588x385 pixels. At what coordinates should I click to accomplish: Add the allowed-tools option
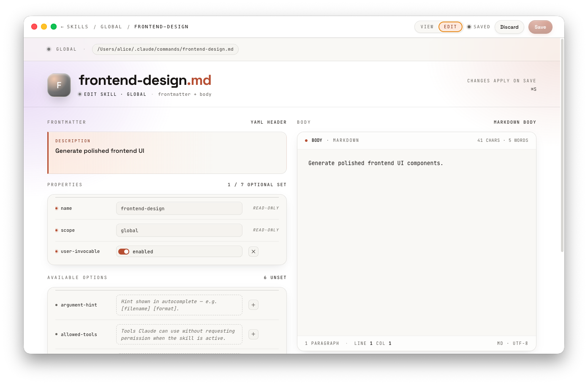point(253,334)
